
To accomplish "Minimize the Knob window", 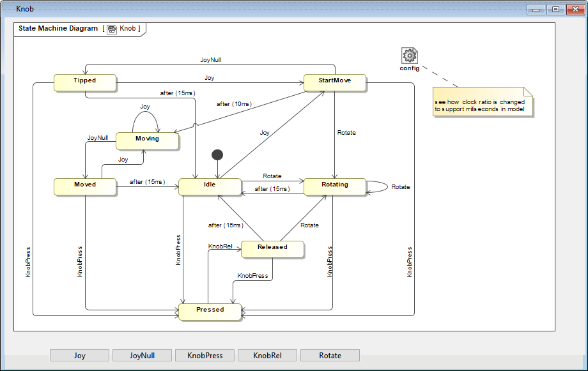I will (x=537, y=10).
